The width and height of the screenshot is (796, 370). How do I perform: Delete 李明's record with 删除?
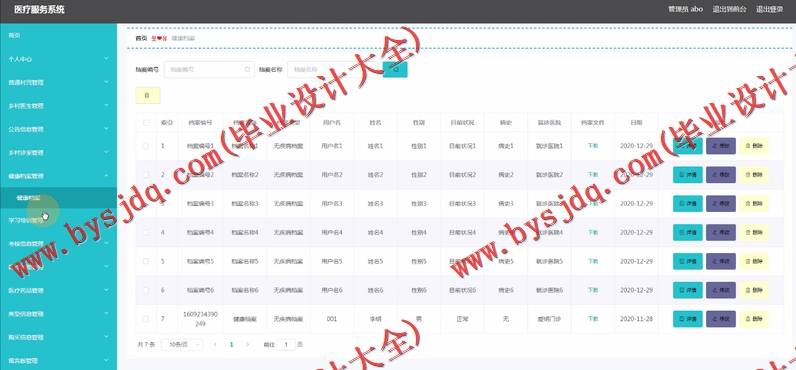click(754, 319)
